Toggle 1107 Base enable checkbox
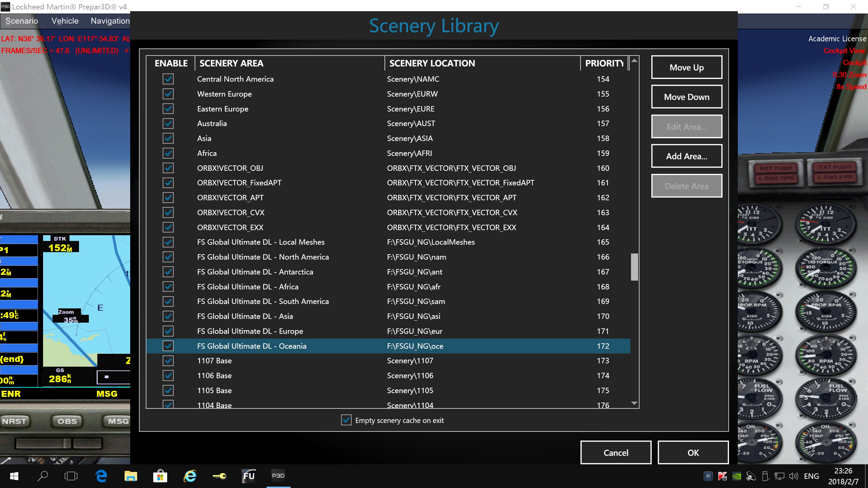868x488 pixels. 168,361
